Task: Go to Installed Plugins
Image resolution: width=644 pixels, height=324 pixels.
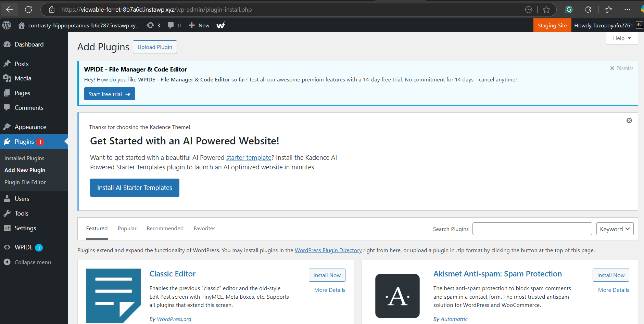Action: tap(24, 158)
